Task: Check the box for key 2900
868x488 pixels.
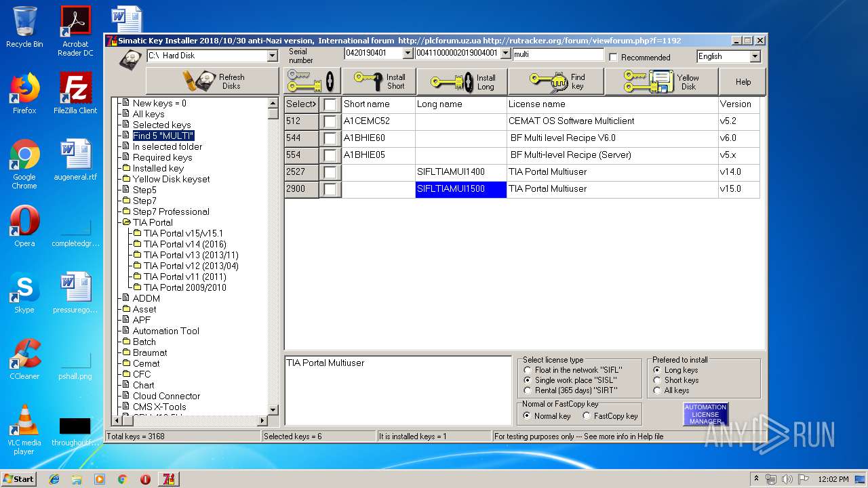Action: (x=330, y=189)
